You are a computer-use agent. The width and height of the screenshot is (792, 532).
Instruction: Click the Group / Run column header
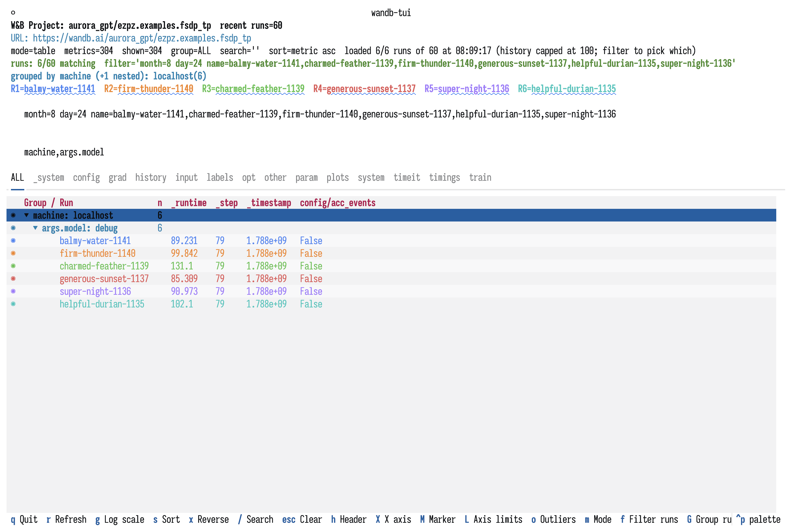[x=49, y=203]
